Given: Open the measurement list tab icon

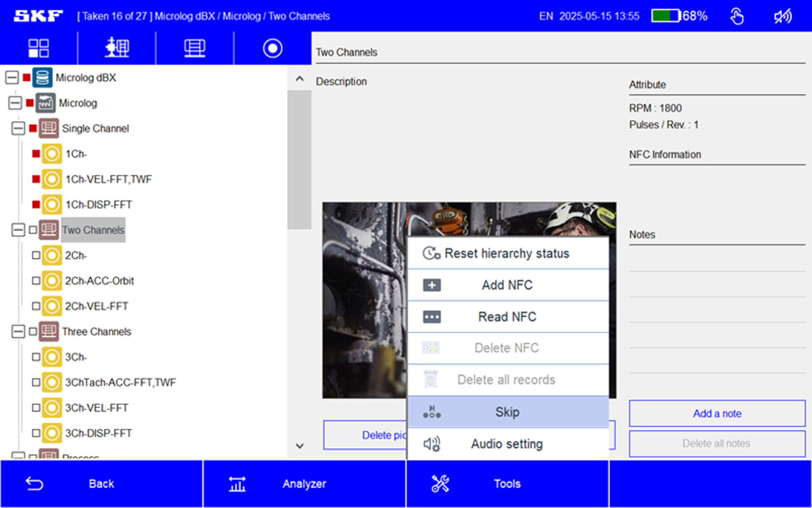Looking at the screenshot, I should point(194,48).
